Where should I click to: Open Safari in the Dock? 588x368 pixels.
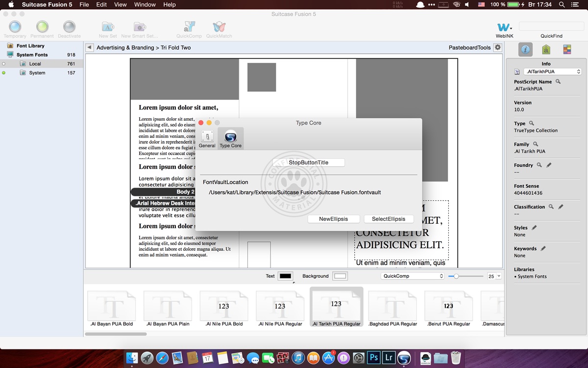point(162,358)
